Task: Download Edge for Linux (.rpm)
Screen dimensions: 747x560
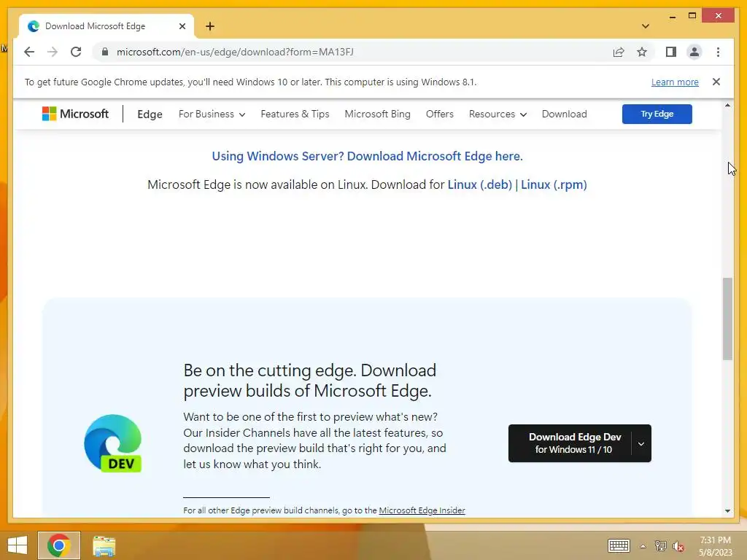Action: coord(554,184)
